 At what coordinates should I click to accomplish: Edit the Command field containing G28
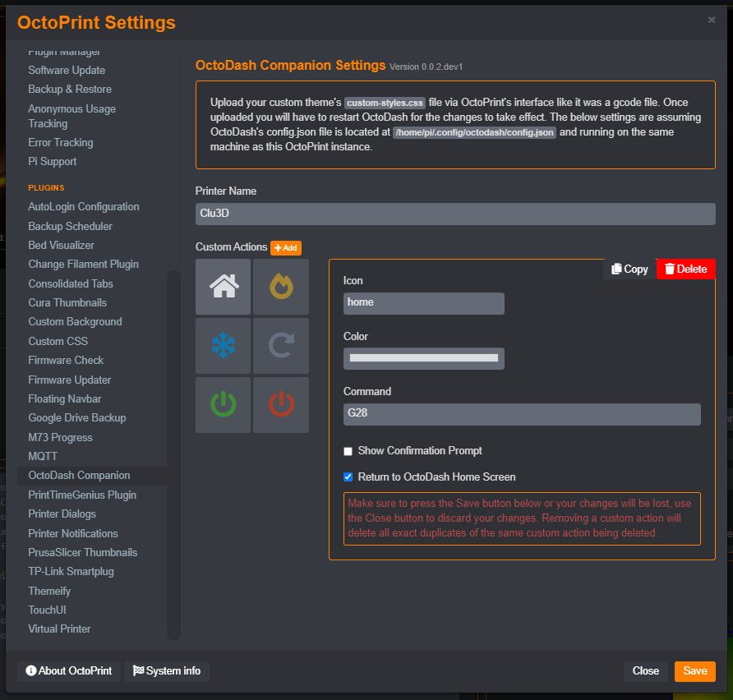pos(522,414)
